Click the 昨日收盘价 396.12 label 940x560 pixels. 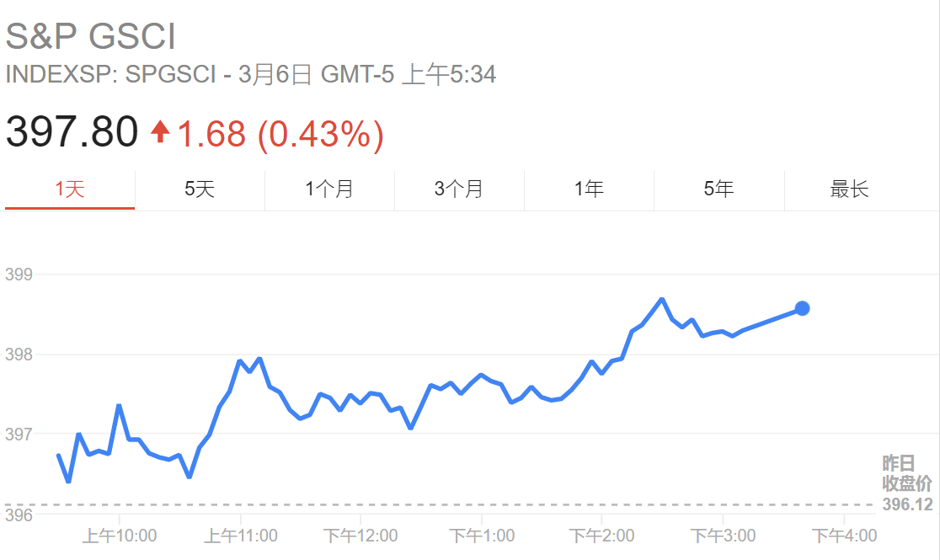907,484
